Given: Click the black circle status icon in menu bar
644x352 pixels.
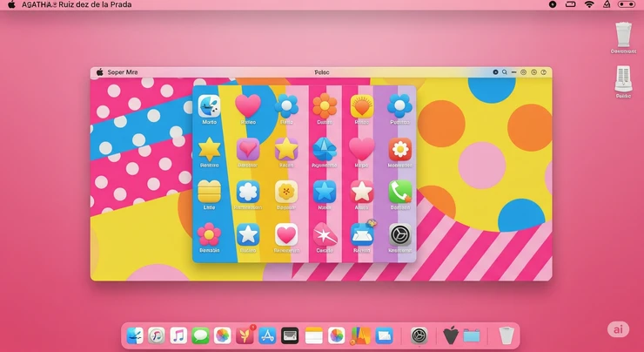Looking at the screenshot, I should 553,4.
